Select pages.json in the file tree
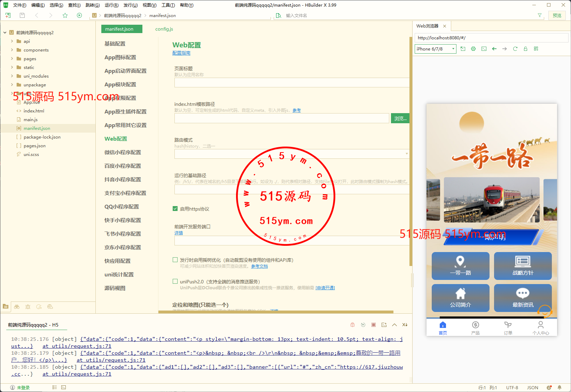This screenshot has height=392, width=571. (34, 146)
